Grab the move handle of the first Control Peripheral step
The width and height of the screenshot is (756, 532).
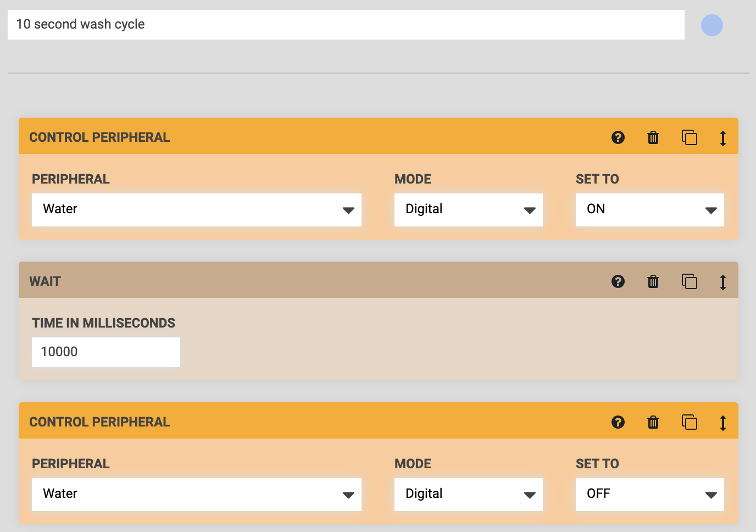tap(723, 138)
